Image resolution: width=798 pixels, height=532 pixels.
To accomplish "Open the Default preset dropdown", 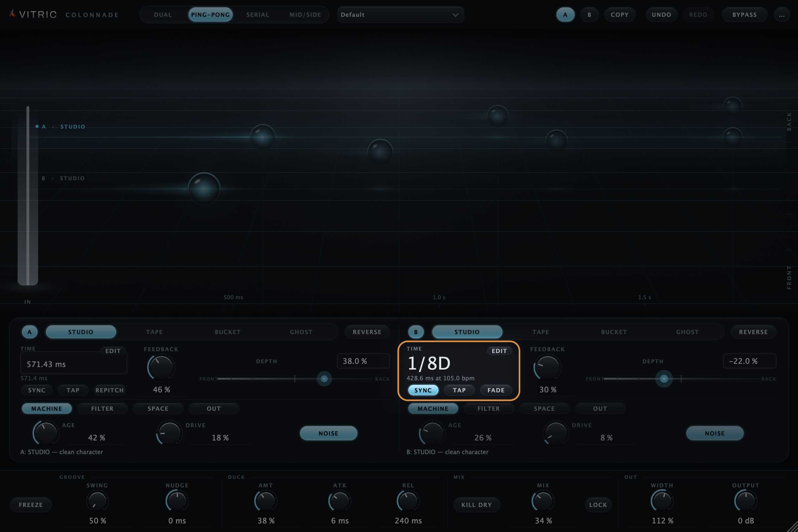I will click(x=401, y=15).
